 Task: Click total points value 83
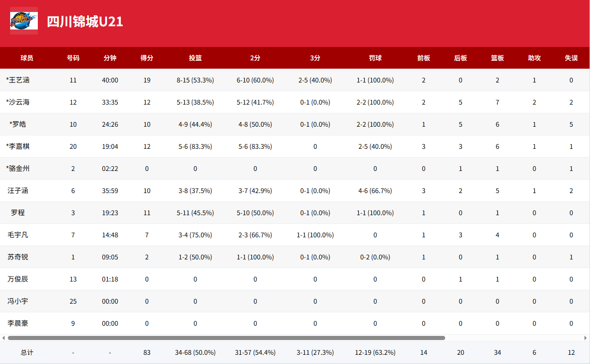click(147, 352)
